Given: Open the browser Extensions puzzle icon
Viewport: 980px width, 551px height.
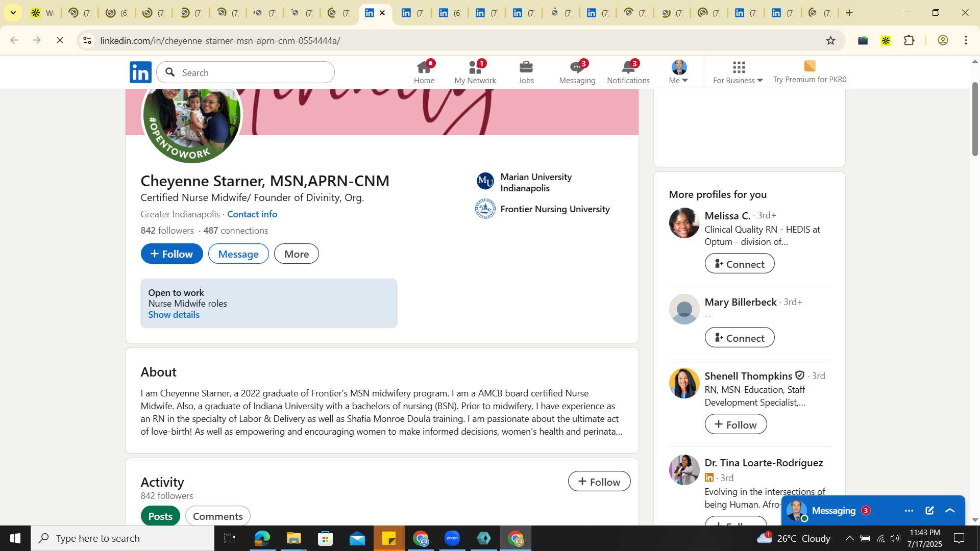Looking at the screenshot, I should [x=909, y=40].
